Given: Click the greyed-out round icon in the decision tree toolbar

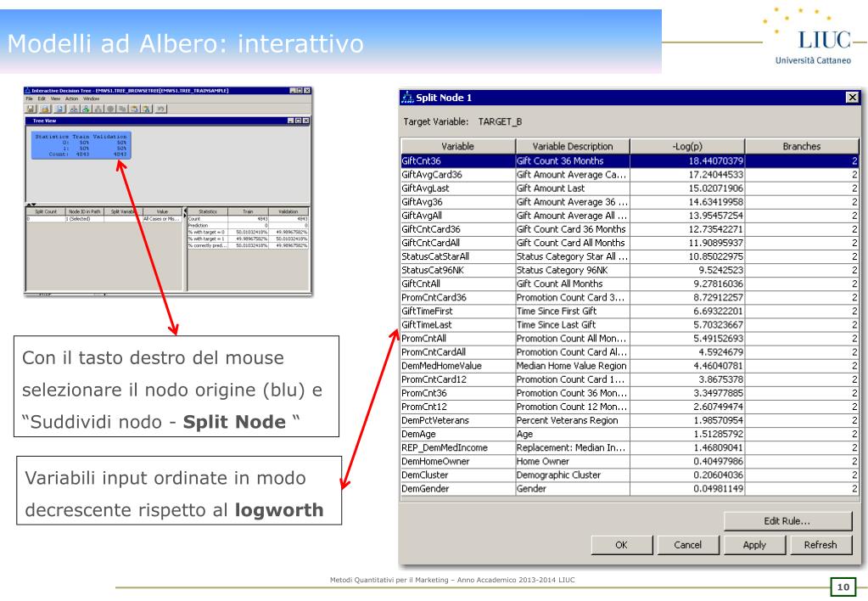Looking at the screenshot, I should 110,109.
